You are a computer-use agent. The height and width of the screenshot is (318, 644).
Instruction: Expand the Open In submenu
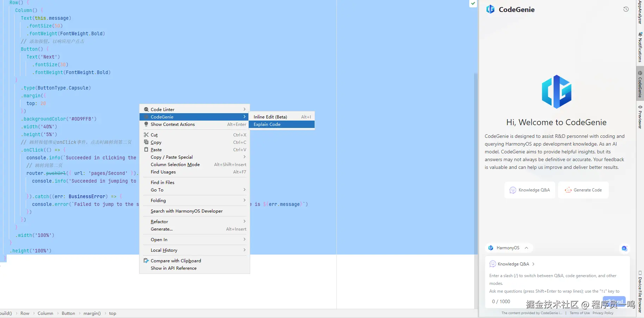click(194, 240)
